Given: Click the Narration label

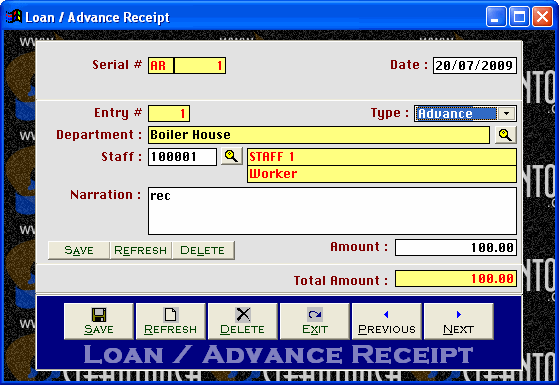Looking at the screenshot, I should click(106, 195).
